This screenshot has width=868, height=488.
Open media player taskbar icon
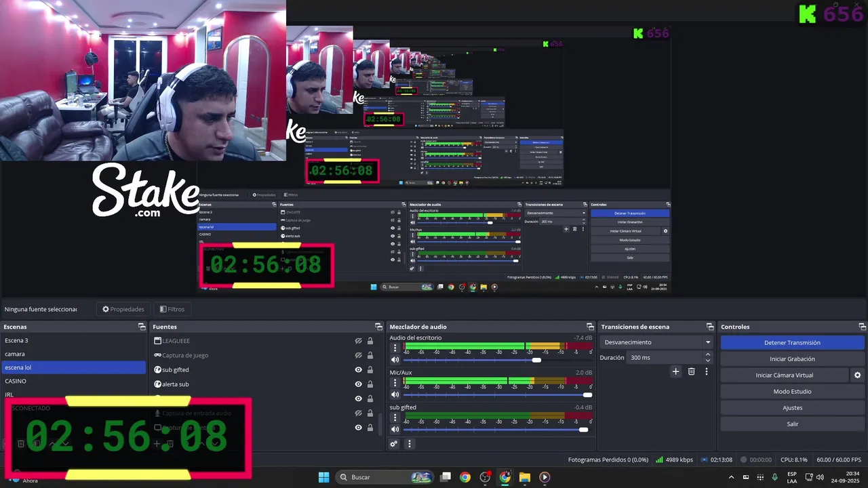[545, 477]
